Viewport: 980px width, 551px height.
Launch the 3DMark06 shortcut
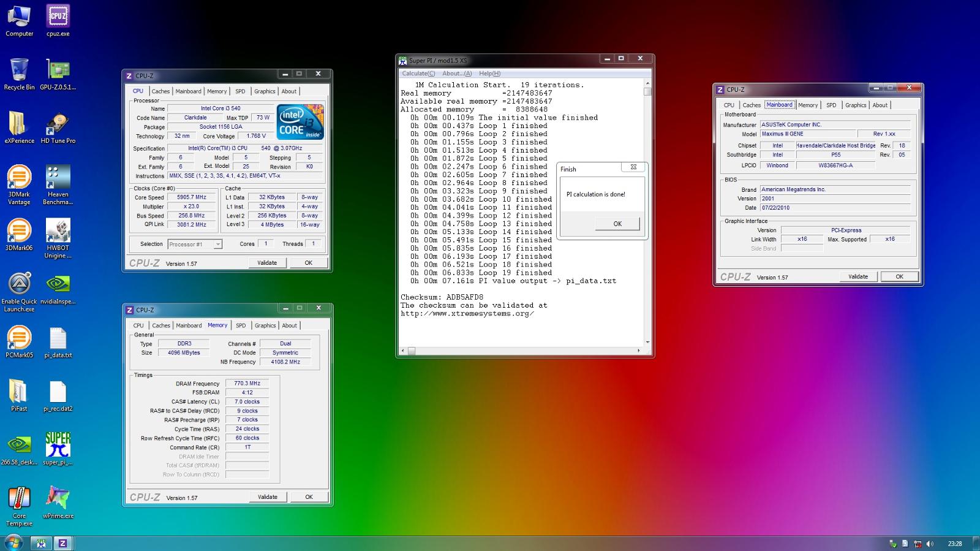tap(19, 235)
